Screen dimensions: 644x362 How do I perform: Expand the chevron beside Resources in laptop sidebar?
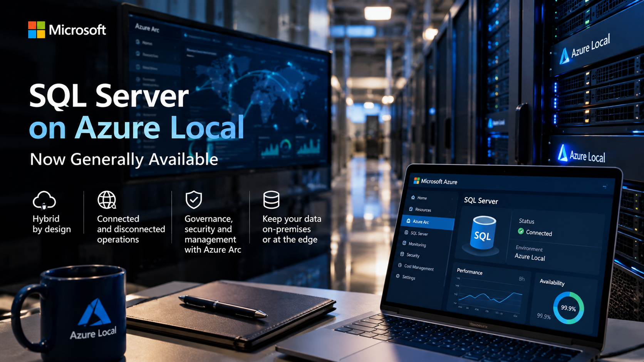tap(449, 212)
